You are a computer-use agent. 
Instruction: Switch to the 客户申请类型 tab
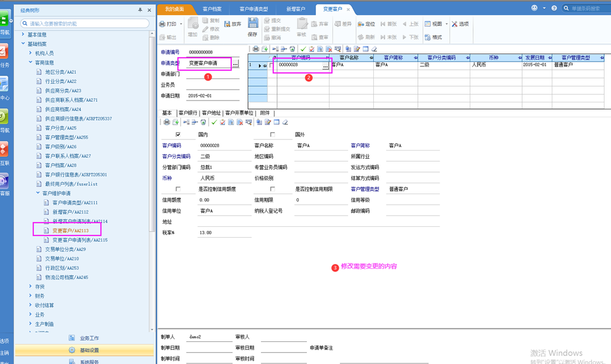pyautogui.click(x=253, y=9)
